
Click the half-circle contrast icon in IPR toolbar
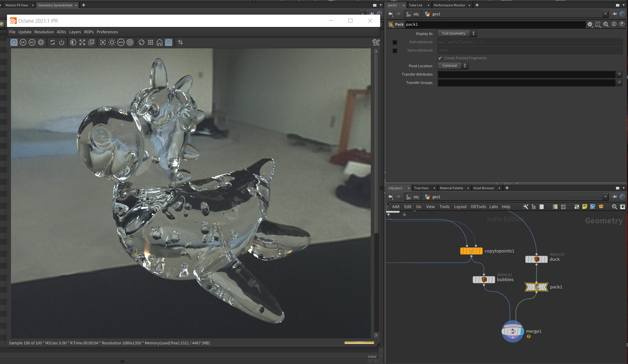click(x=73, y=42)
